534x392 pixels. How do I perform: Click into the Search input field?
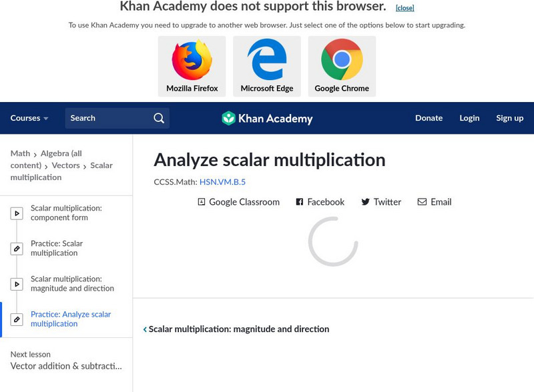(107, 118)
